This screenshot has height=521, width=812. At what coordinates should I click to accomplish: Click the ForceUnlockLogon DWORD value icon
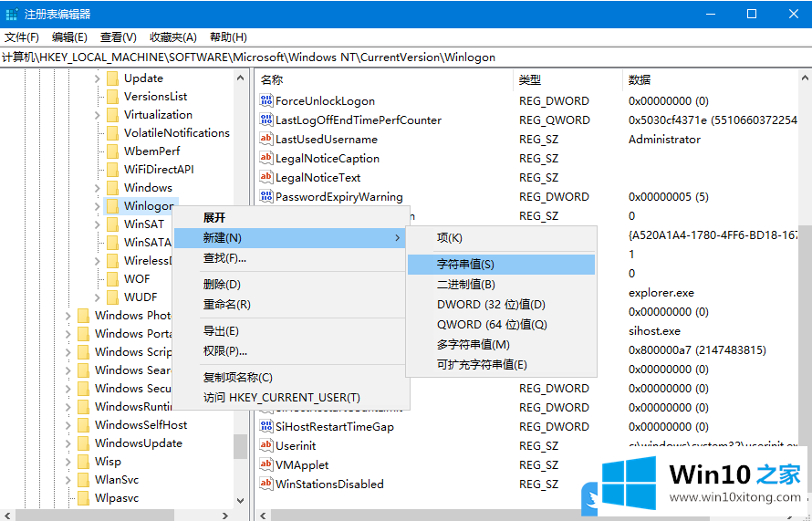[267, 101]
